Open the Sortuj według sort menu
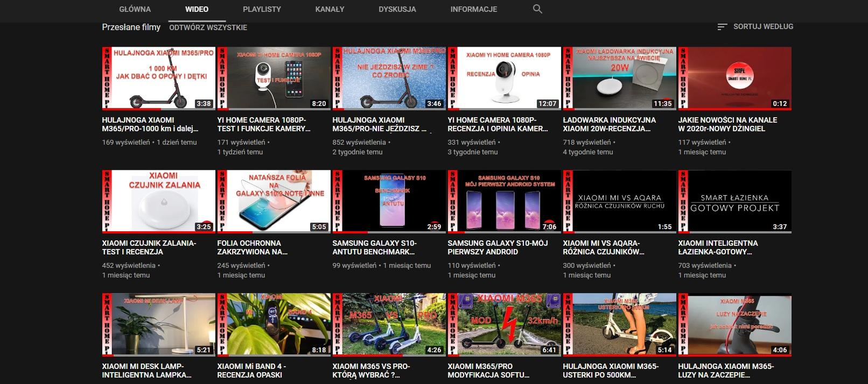Image resolution: width=868 pixels, height=384 pixels. click(755, 26)
